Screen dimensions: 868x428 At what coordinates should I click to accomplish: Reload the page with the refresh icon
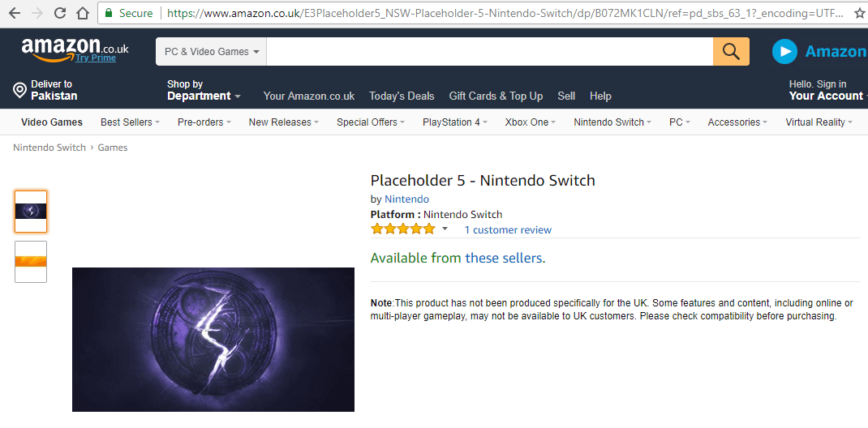coord(60,13)
